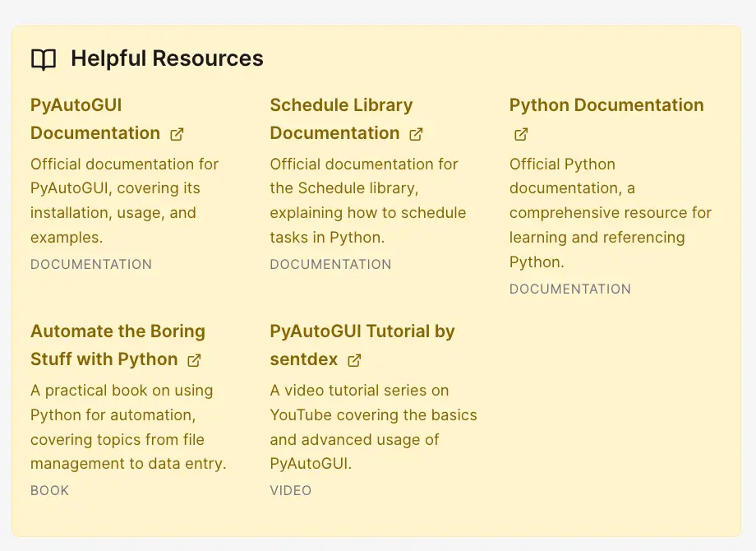This screenshot has width=756, height=551.
Task: Click the text 'explaining how to schedule'
Action: [368, 213]
